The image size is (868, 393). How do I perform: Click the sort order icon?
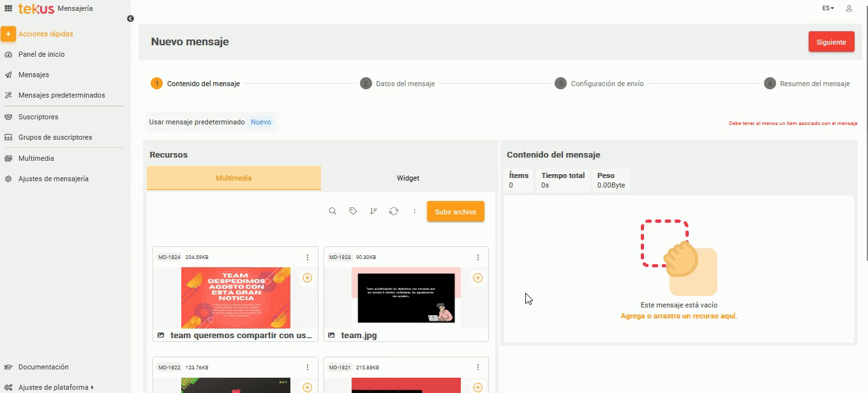pos(373,211)
